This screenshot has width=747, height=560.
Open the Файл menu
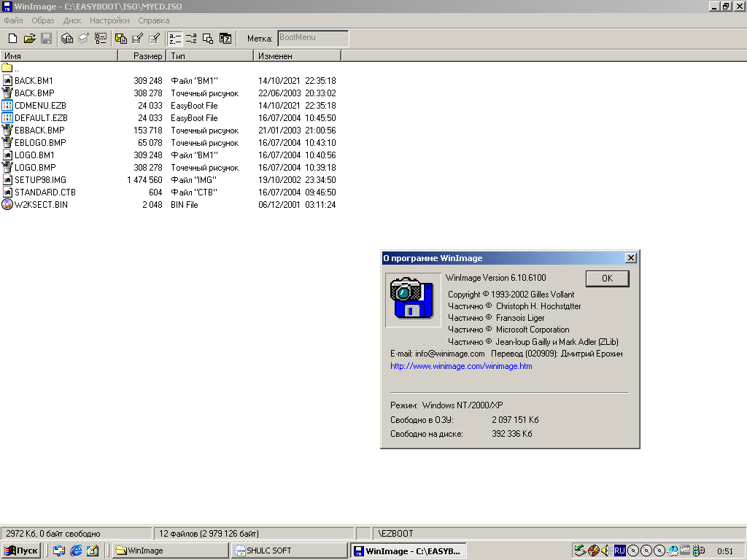pos(13,20)
